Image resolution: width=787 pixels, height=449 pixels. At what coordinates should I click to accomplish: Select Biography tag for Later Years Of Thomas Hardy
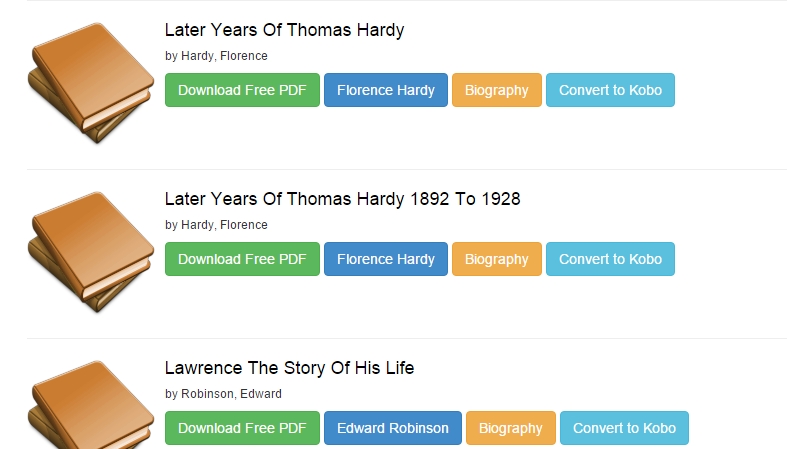click(497, 90)
